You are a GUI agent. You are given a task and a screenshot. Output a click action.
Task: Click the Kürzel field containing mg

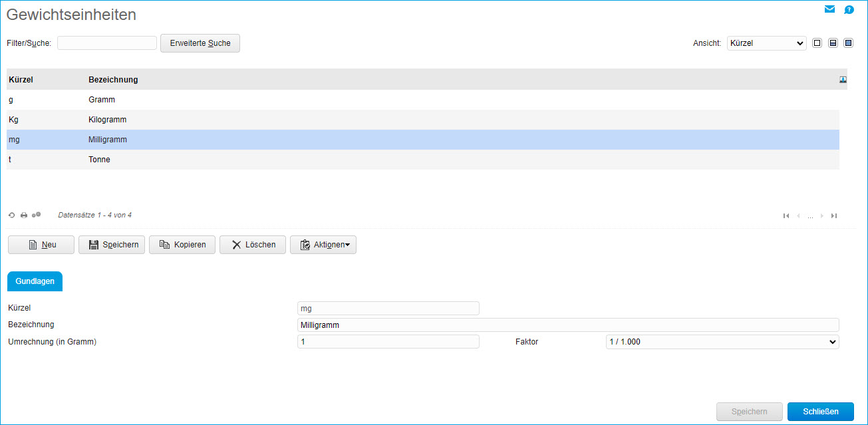click(388, 309)
